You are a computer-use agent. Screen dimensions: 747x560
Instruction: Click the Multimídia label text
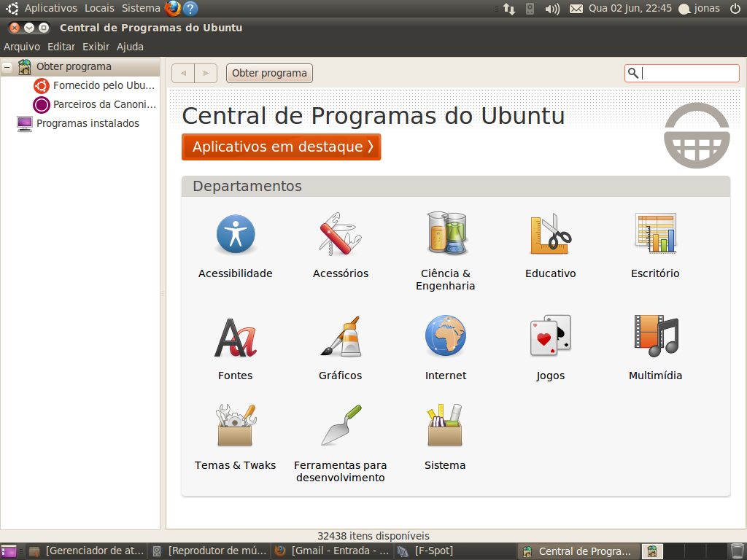point(656,376)
